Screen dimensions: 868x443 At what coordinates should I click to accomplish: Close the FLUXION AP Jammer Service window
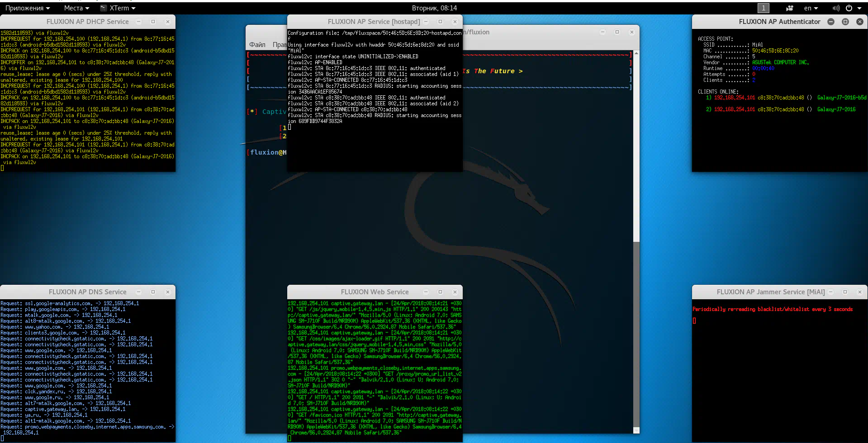pyautogui.click(x=860, y=292)
